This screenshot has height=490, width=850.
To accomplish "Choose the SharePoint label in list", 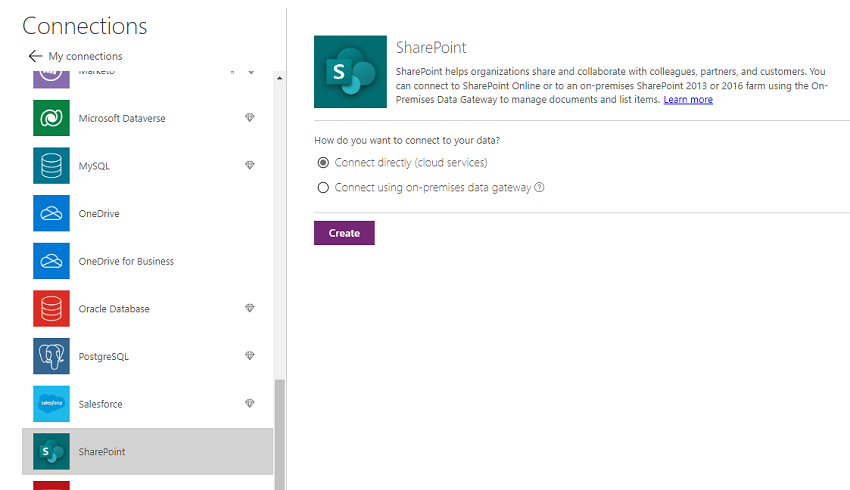I will (101, 452).
